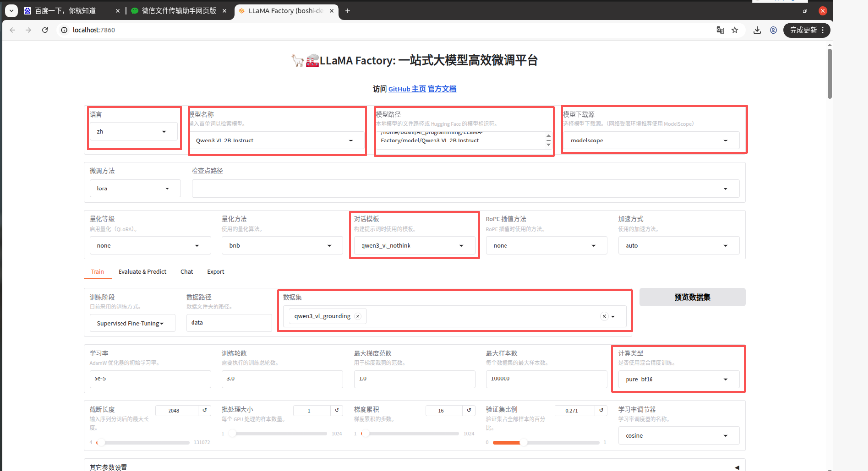
Task: Adjust the 验证集比例 slider
Action: [546, 442]
